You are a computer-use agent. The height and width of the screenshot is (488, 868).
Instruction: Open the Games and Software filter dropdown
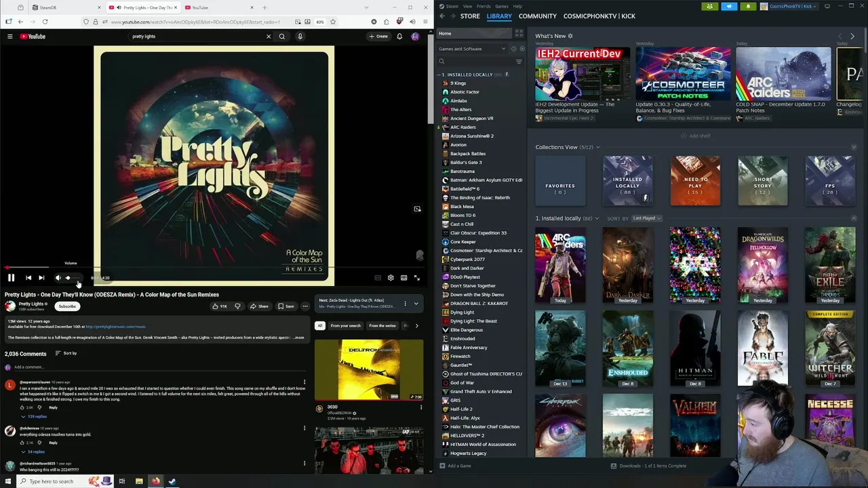tap(472, 49)
